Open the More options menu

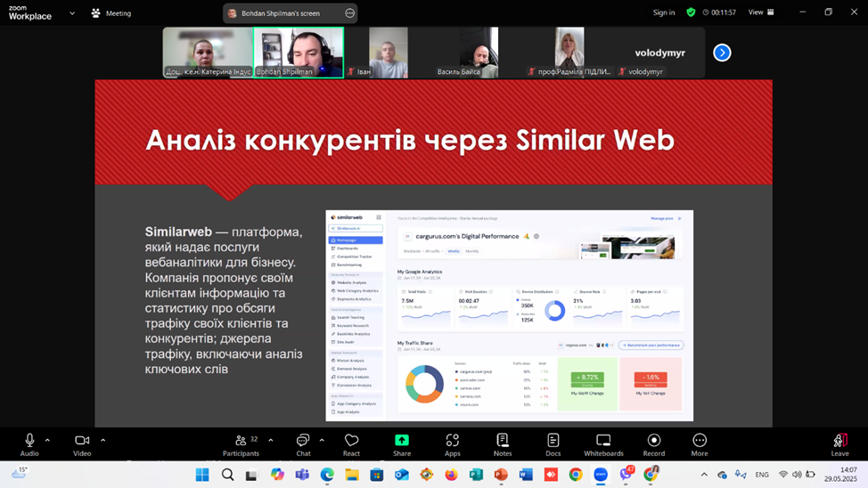click(700, 445)
